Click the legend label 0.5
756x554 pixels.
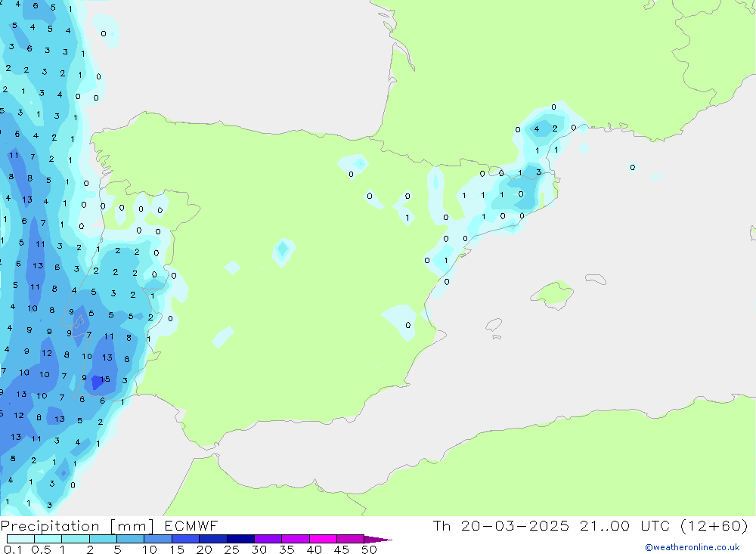coord(42,549)
